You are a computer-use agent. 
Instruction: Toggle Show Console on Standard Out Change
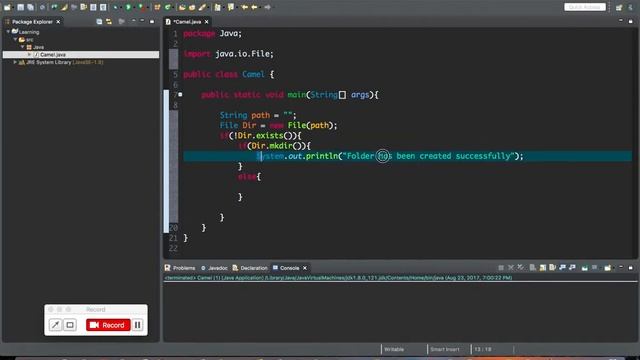[562, 268]
